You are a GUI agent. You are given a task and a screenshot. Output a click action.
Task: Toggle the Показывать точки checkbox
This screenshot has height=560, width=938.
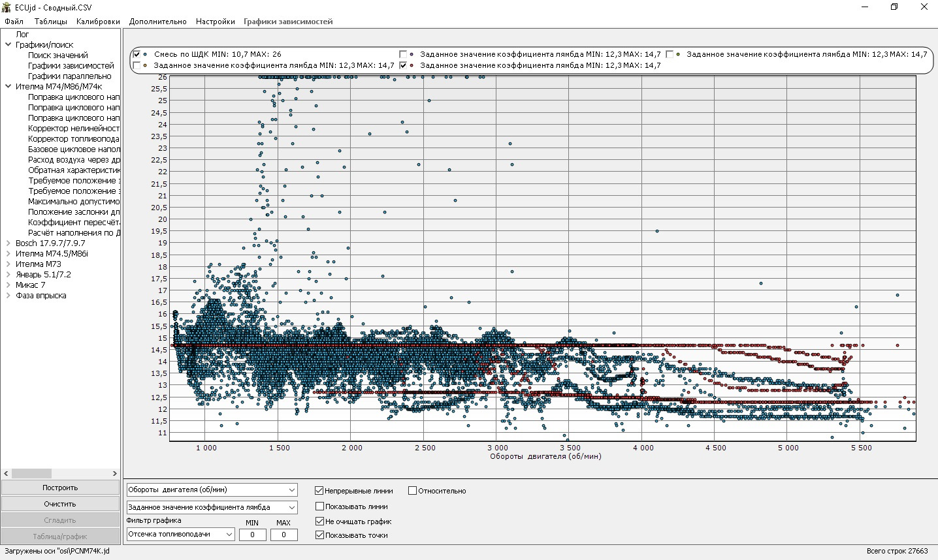pyautogui.click(x=319, y=535)
